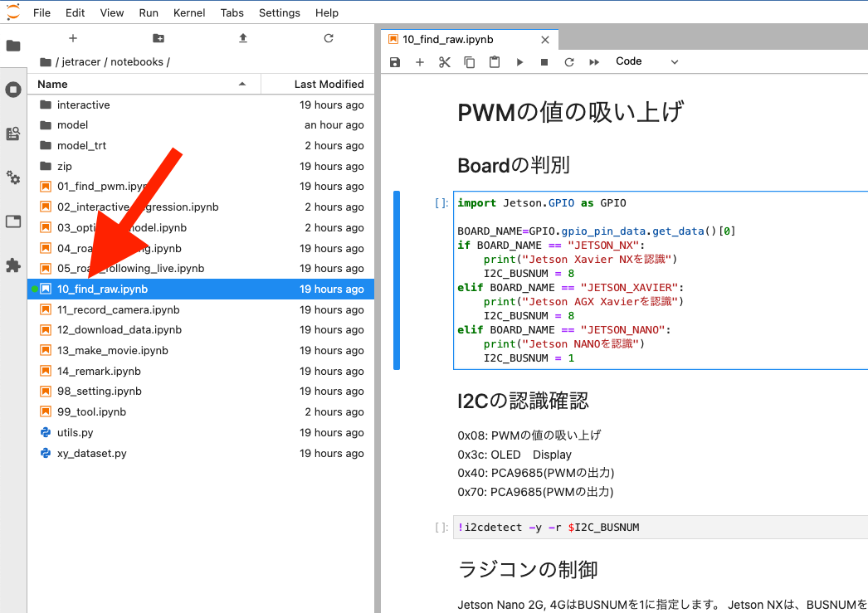
Task: Select 14_remark.ipynb file
Action: click(x=201, y=371)
